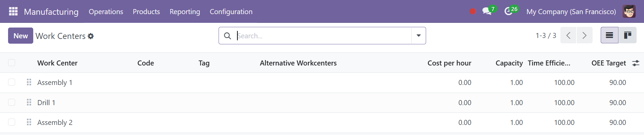
Task: Switch to list view
Action: pyautogui.click(x=609, y=35)
